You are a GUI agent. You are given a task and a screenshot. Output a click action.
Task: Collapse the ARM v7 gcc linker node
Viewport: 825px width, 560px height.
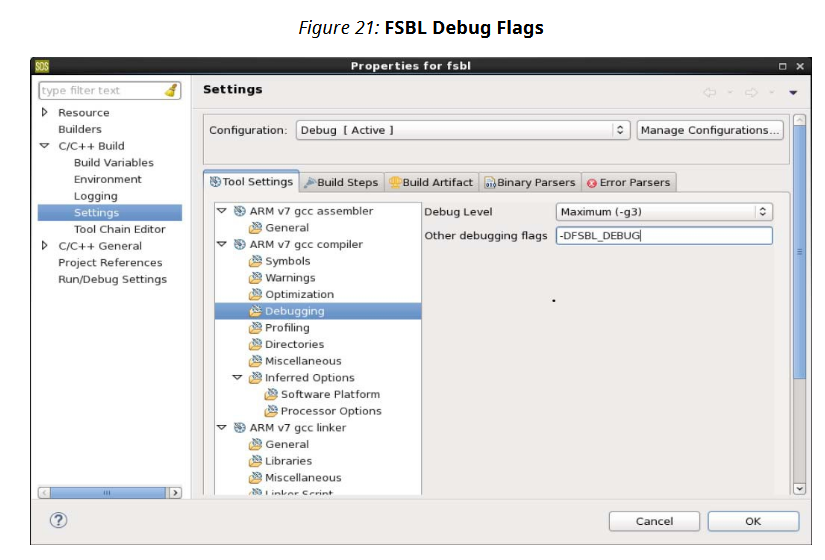[x=222, y=427]
